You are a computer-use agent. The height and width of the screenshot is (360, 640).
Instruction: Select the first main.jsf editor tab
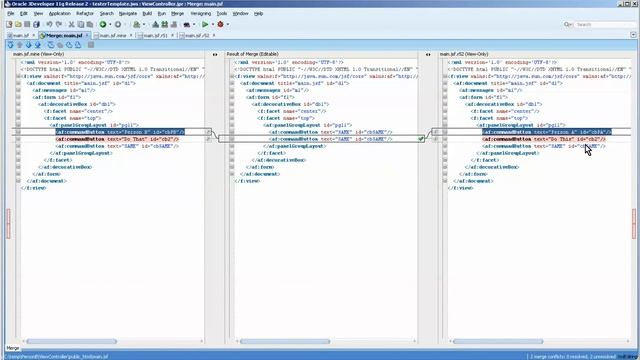(20, 36)
